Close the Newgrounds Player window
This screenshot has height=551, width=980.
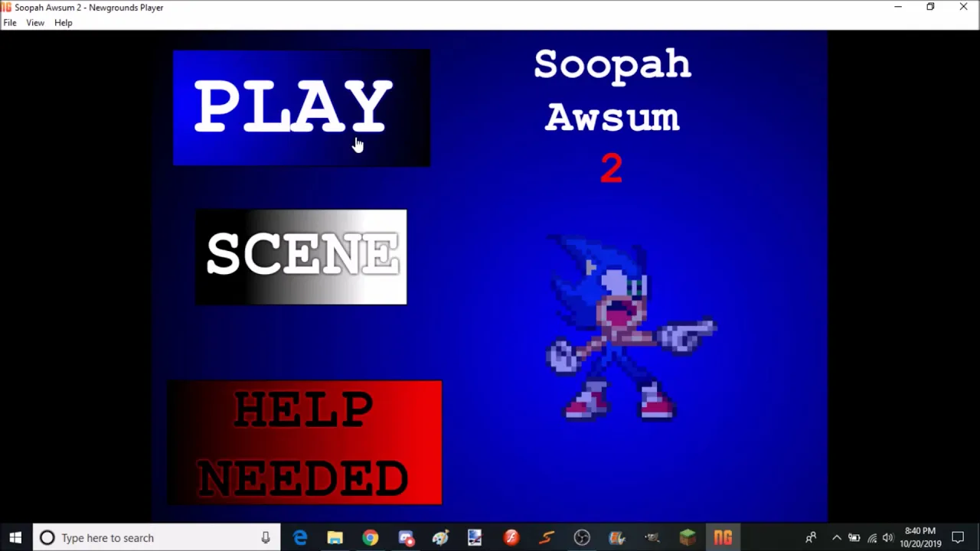click(963, 7)
